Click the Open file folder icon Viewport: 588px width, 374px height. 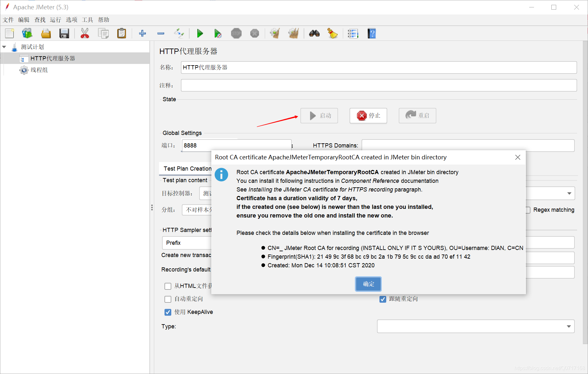pos(46,33)
